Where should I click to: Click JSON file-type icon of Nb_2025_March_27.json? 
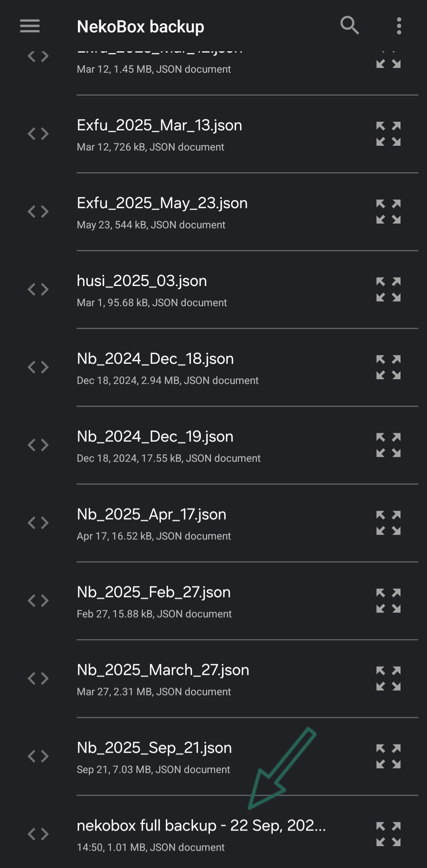point(38,679)
